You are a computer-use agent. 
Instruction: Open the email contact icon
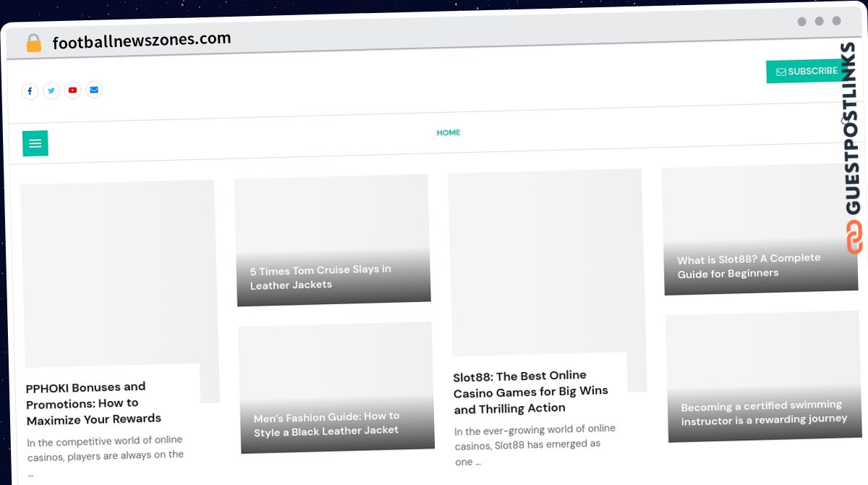(x=94, y=90)
